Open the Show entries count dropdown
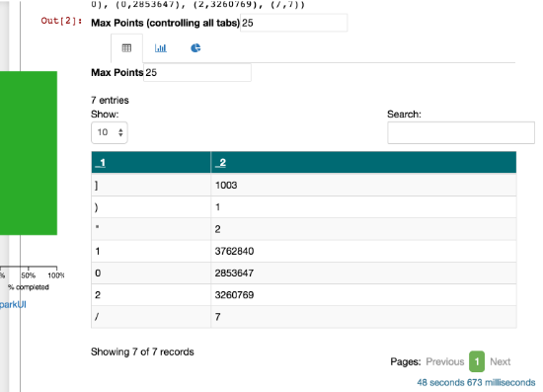543x392 pixels. coord(109,132)
